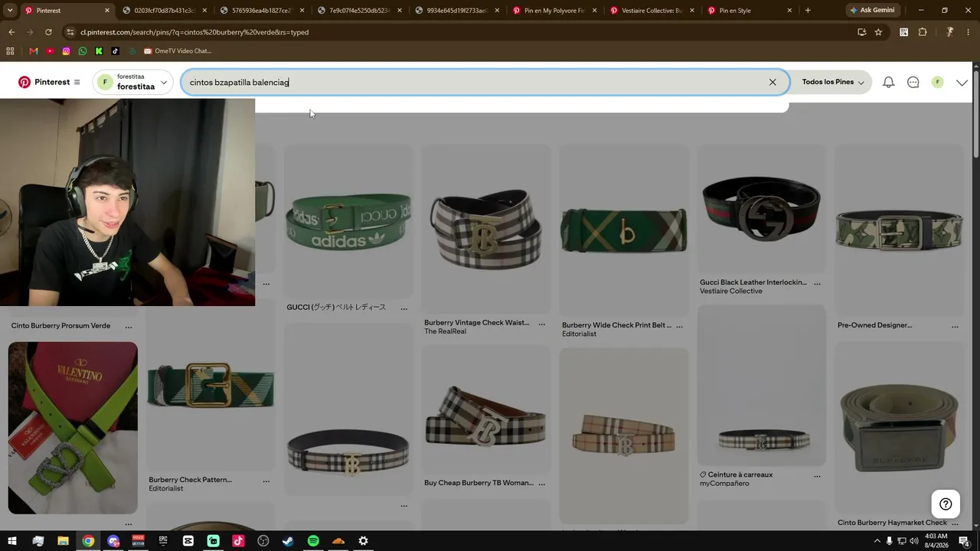Viewport: 980px width, 551px height.
Task: Click the myCompañero source link
Action: pyautogui.click(x=724, y=484)
